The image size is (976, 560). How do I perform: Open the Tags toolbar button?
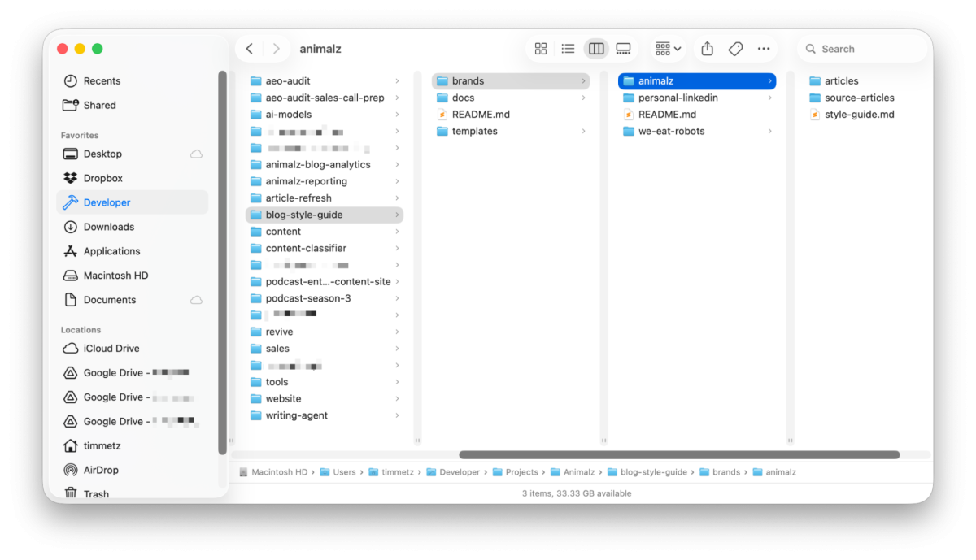tap(735, 49)
